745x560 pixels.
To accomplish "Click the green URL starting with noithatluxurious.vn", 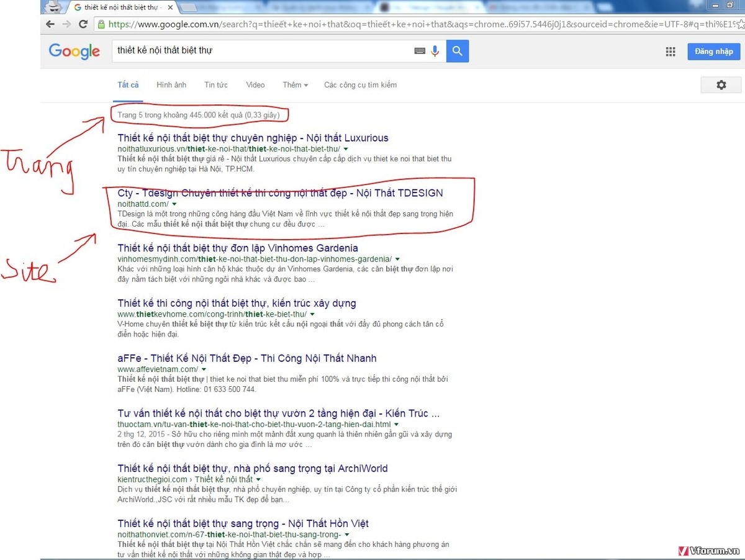I will click(228, 150).
